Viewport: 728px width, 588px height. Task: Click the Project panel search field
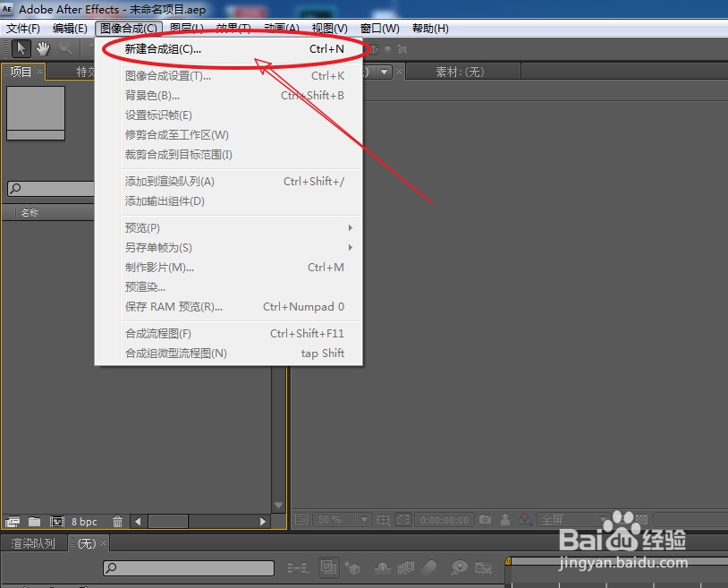pos(51,189)
